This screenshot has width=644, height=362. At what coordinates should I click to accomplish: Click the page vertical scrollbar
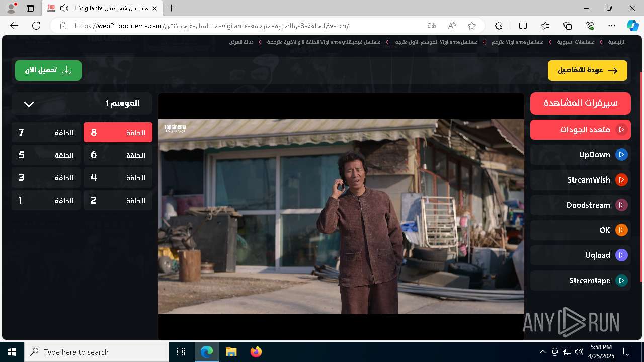(x=641, y=176)
